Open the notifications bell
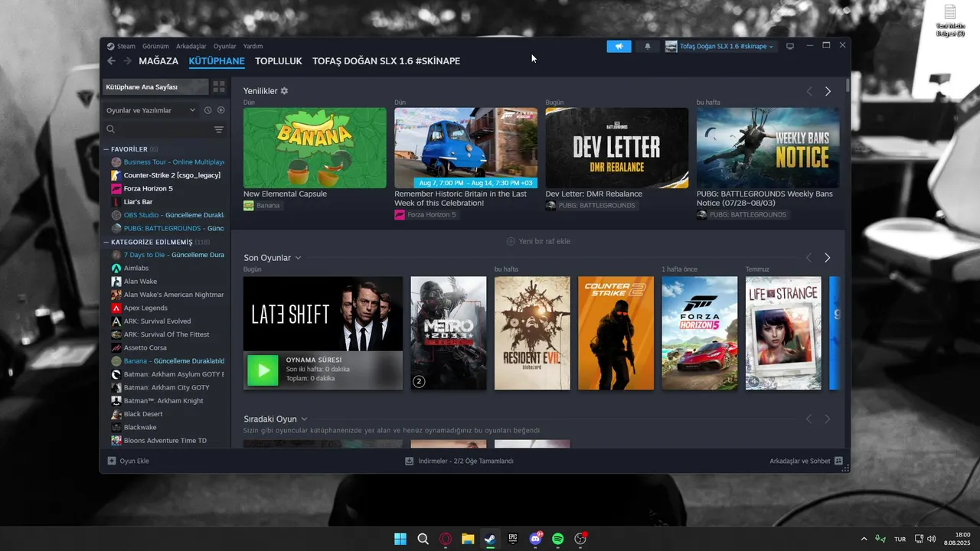Screen dimensions: 980x551 [x=648, y=46]
